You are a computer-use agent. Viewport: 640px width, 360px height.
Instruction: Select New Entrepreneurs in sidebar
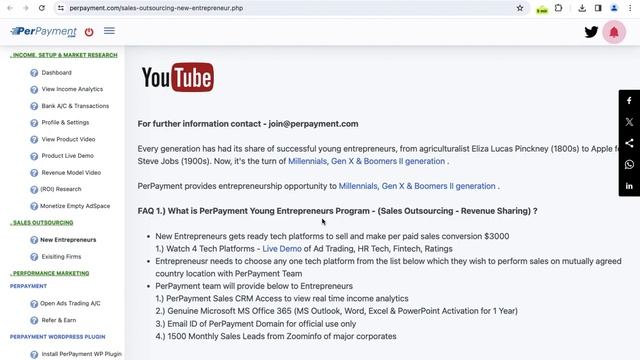pyautogui.click(x=68, y=240)
